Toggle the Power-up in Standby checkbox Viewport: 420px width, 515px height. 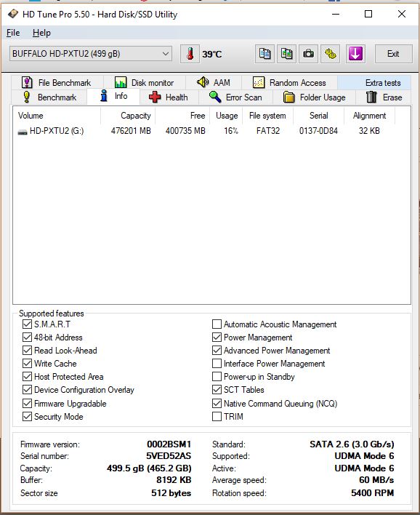[217, 376]
